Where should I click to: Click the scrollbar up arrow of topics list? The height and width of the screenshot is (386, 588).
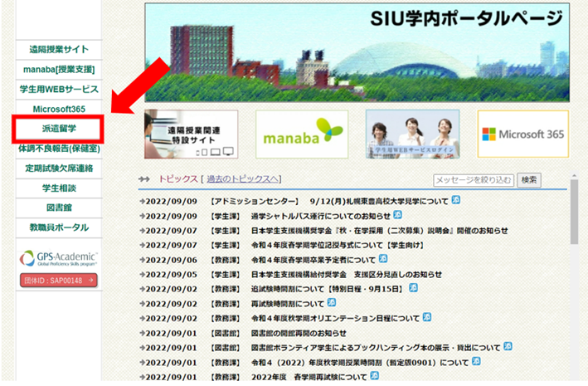coord(574,175)
